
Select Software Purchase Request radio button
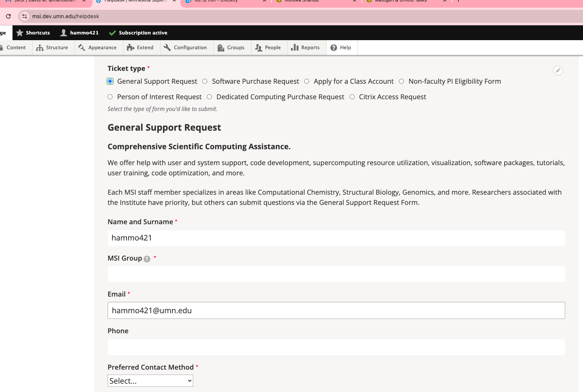click(x=205, y=81)
